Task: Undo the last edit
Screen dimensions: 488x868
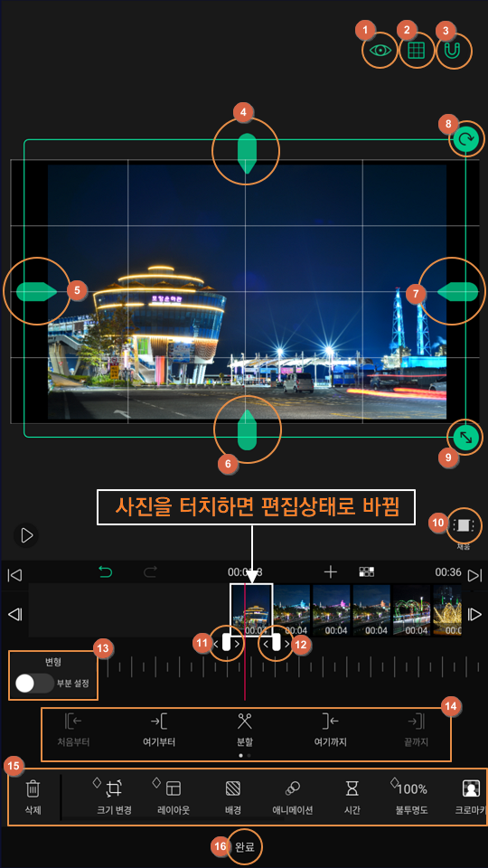Action: tap(105, 571)
